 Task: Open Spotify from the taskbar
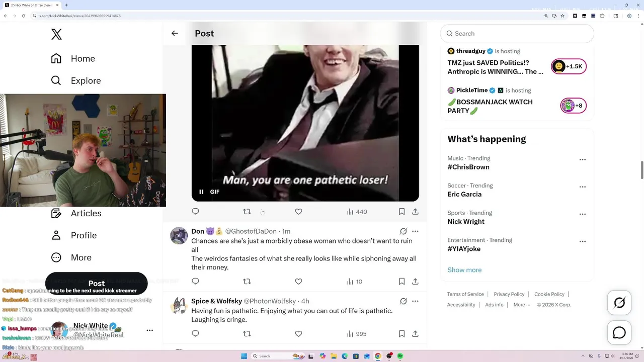pos(400,356)
